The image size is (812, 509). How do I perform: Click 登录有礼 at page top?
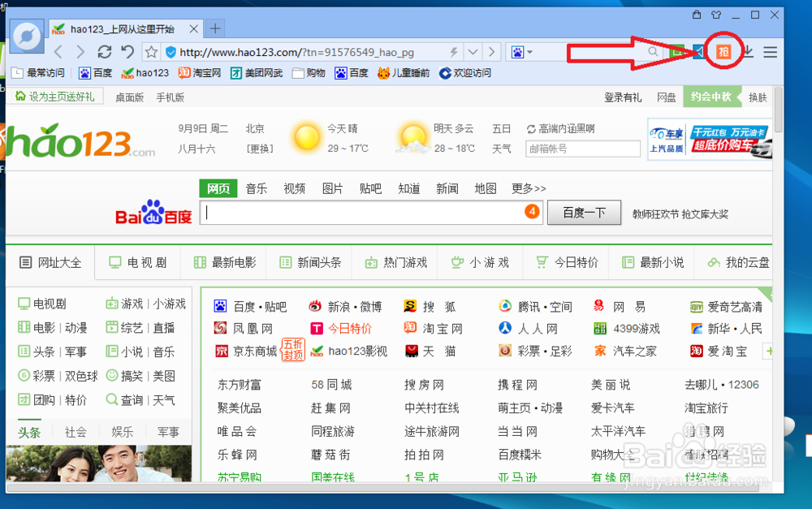coord(623,97)
